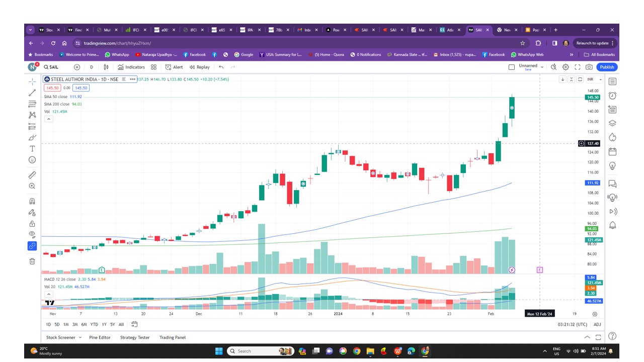The height and width of the screenshot is (362, 644).
Task: Select the zoom in tool
Action: (32, 186)
